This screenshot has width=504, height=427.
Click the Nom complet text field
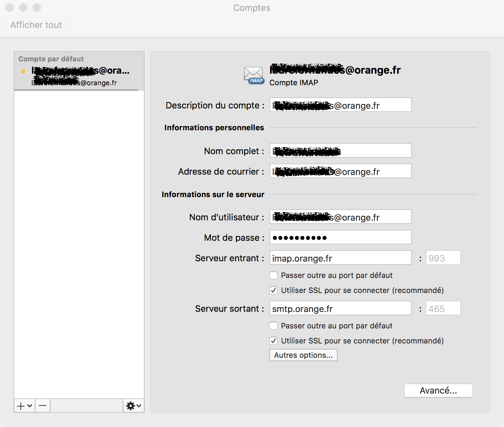point(340,151)
